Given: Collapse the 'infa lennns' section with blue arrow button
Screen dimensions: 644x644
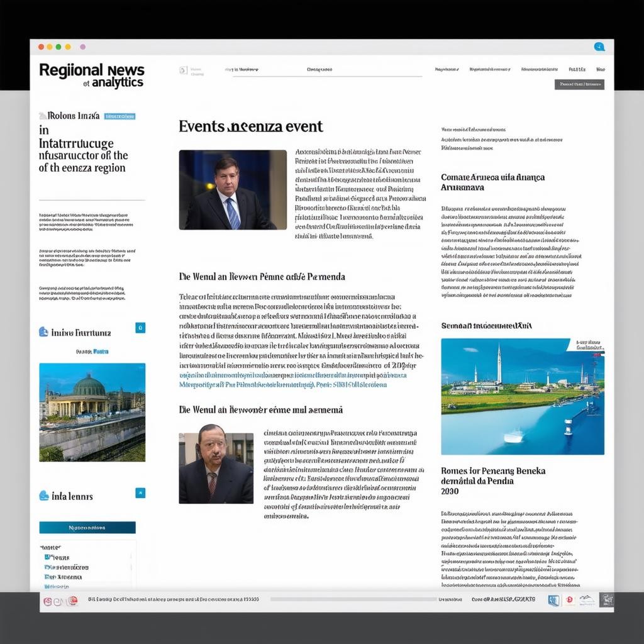Looking at the screenshot, I should [x=140, y=492].
